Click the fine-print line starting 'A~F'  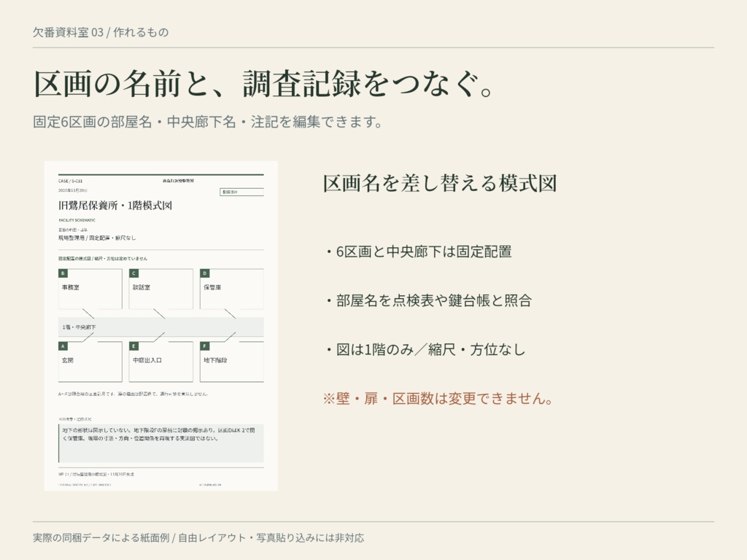click(133, 394)
